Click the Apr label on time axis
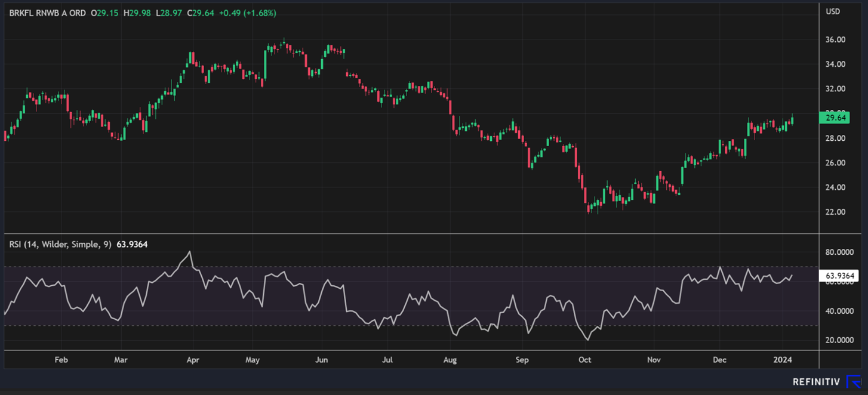This screenshot has height=395, width=868. click(x=192, y=360)
